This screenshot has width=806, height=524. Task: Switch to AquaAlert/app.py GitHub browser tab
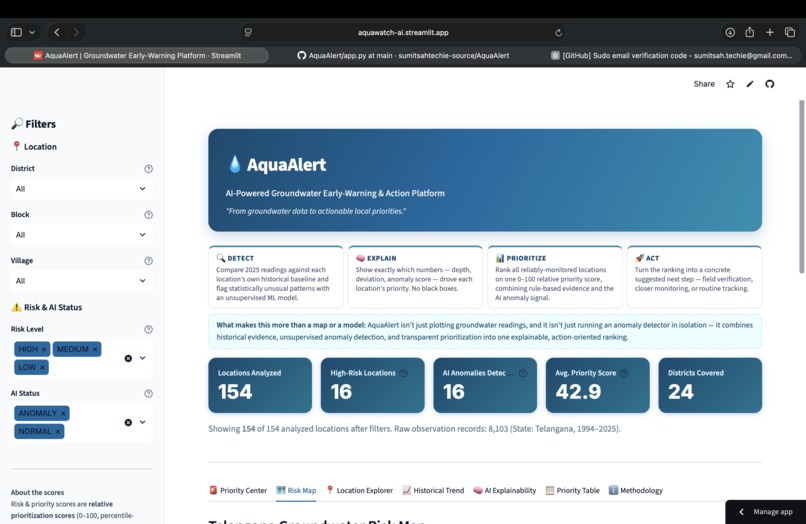tap(403, 56)
